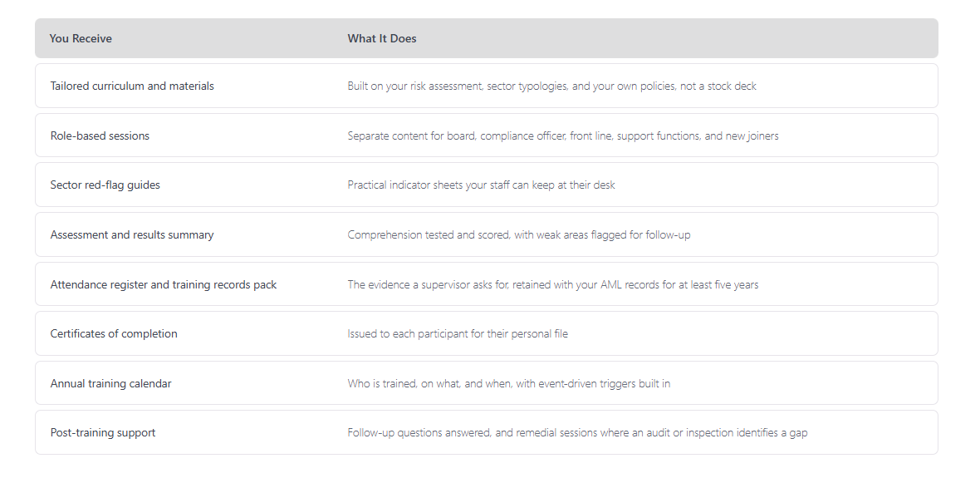Select the 'Sector red-flag guides' row label

pyautogui.click(x=105, y=185)
